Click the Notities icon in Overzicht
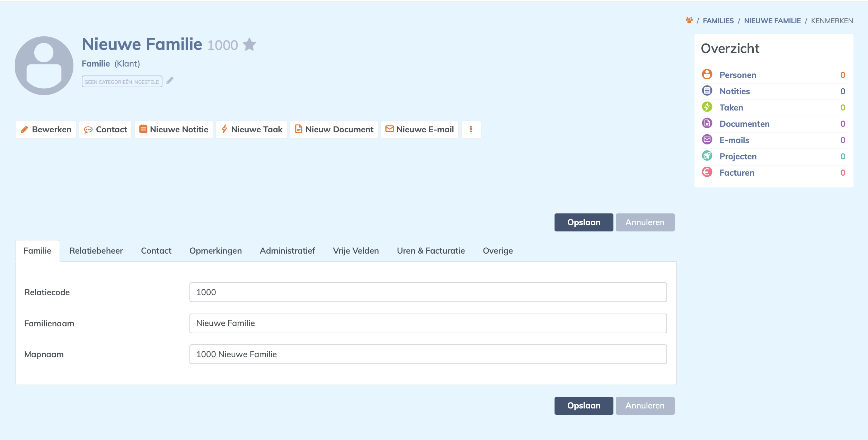 pyautogui.click(x=707, y=91)
